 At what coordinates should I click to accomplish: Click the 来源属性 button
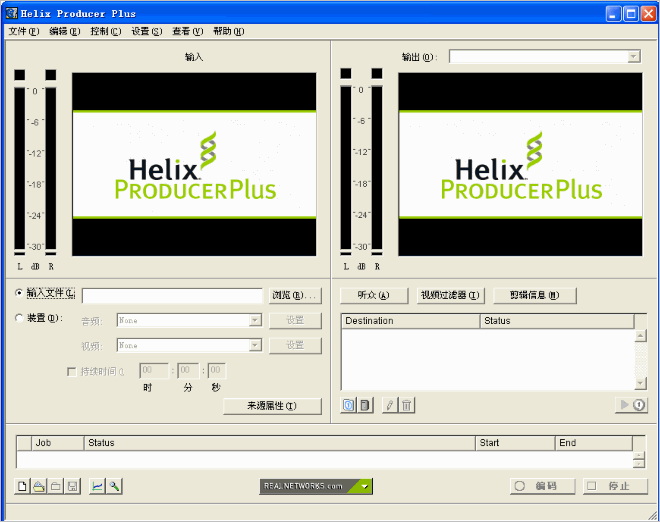(272, 406)
